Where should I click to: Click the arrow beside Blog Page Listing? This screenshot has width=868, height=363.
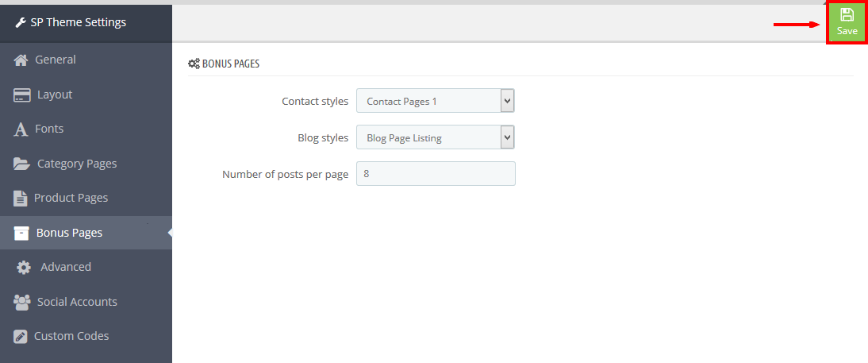[508, 137]
